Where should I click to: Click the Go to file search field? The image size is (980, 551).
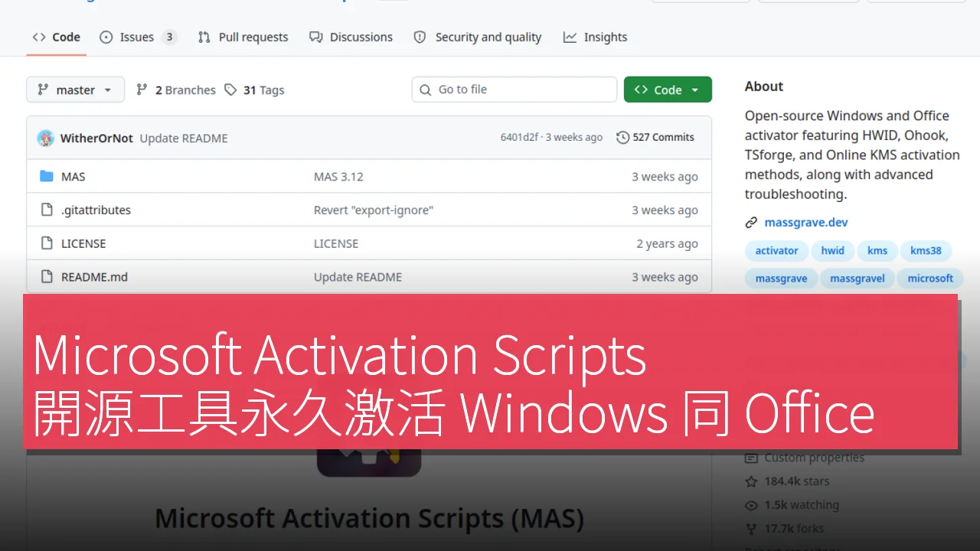(514, 90)
